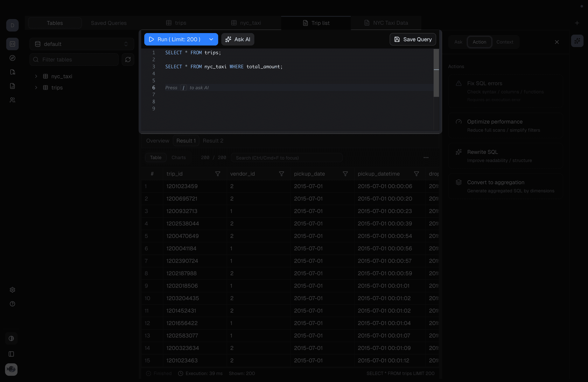Click the pickup_datetime cell 2015-07-01 00:00:56

tap(390, 248)
